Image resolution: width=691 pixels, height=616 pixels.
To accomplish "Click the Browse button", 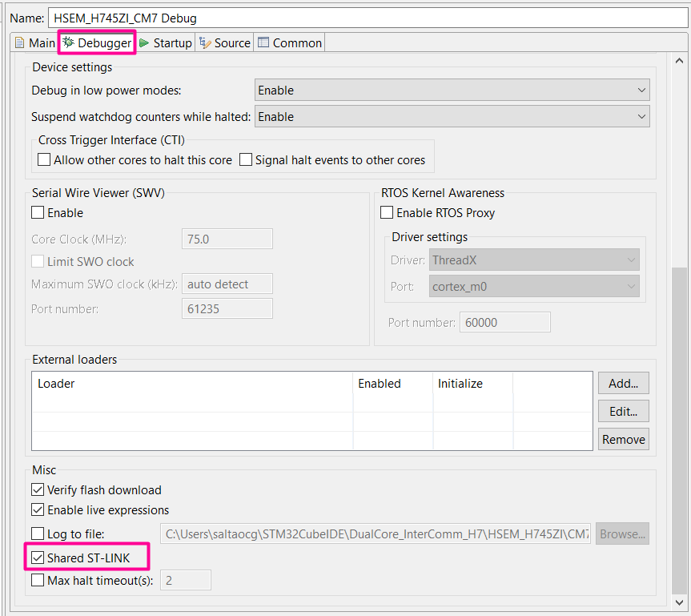I will (x=622, y=534).
